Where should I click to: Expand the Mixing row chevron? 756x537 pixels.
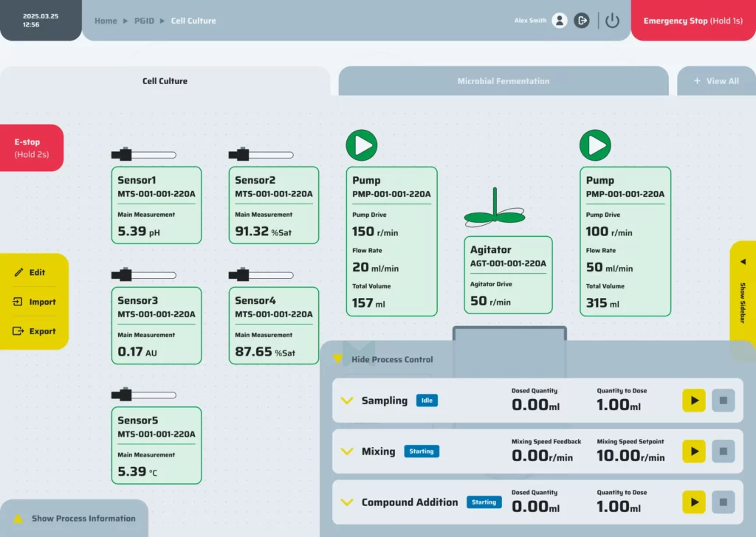347,451
